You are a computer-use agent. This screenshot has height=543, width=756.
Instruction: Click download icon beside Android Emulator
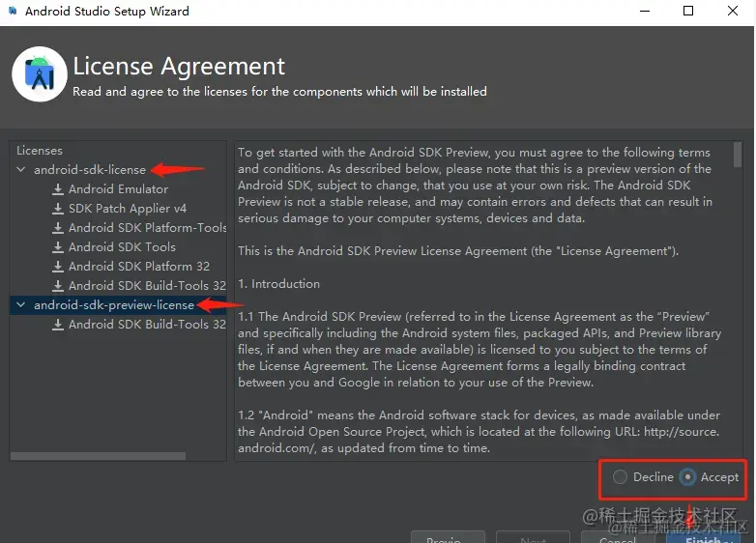(x=58, y=188)
